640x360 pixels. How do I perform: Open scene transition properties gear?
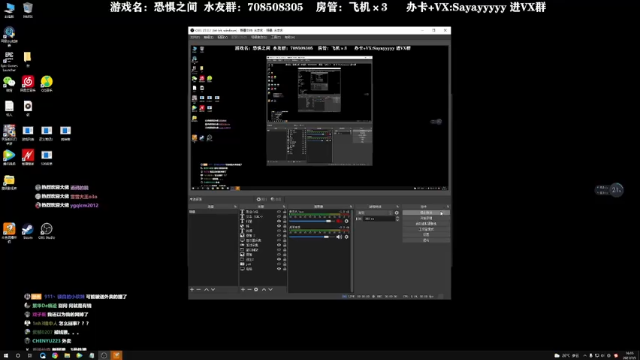[x=397, y=213]
